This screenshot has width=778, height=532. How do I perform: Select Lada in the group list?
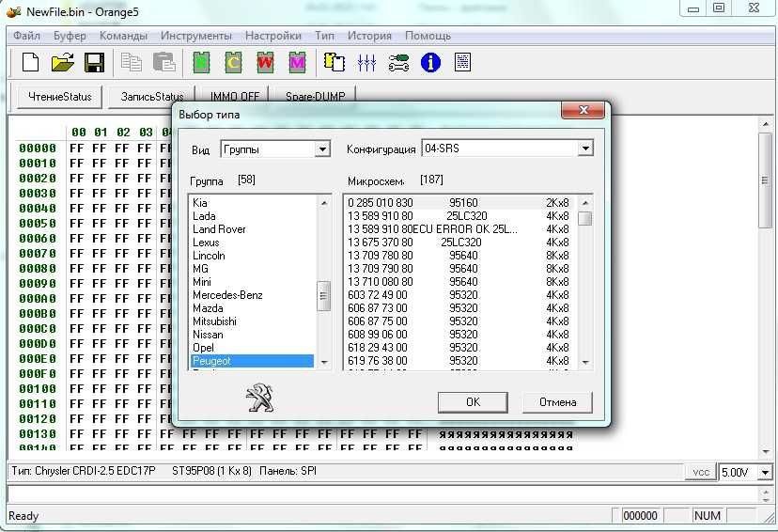252,216
